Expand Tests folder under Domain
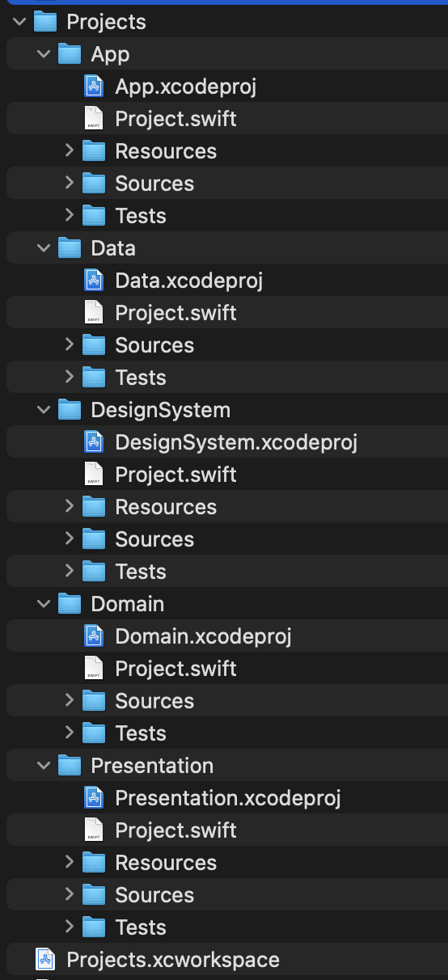Image resolution: width=448 pixels, height=980 pixels. [69, 733]
